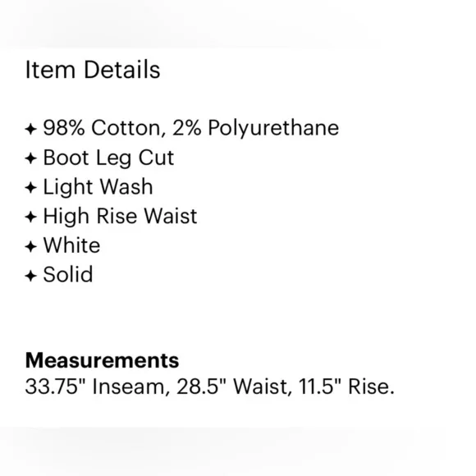Click the star bullet beside White
Image resolution: width=476 pixels, height=476 pixels.
pyautogui.click(x=30, y=246)
